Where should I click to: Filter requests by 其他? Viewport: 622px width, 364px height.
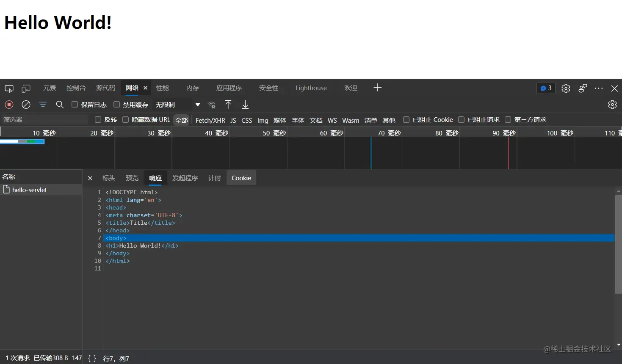pyautogui.click(x=389, y=120)
